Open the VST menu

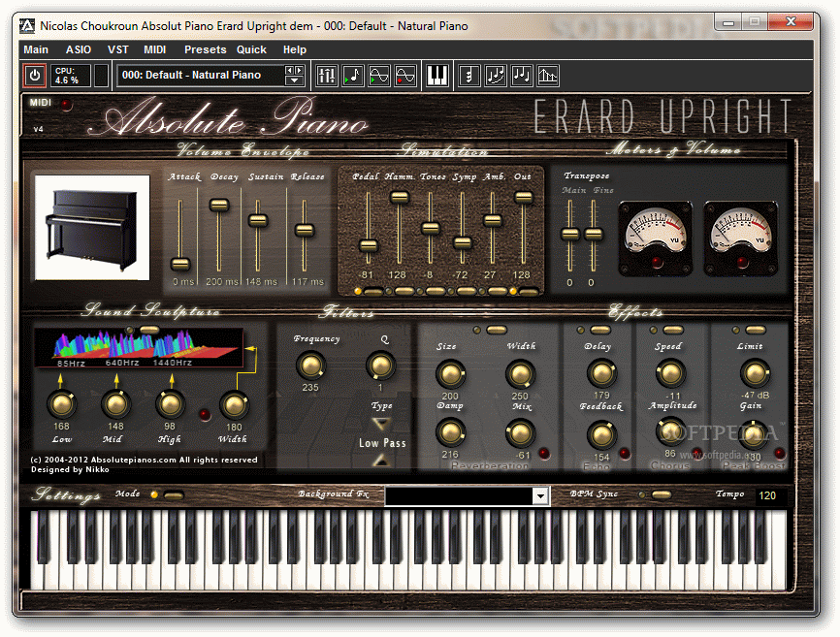(x=118, y=49)
